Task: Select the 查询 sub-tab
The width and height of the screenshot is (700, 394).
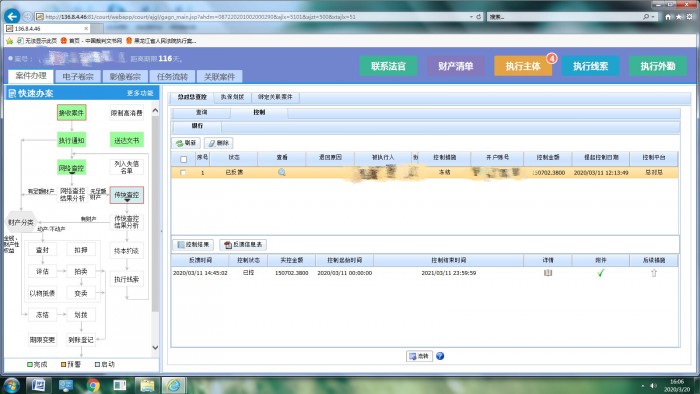Action: pyautogui.click(x=201, y=112)
